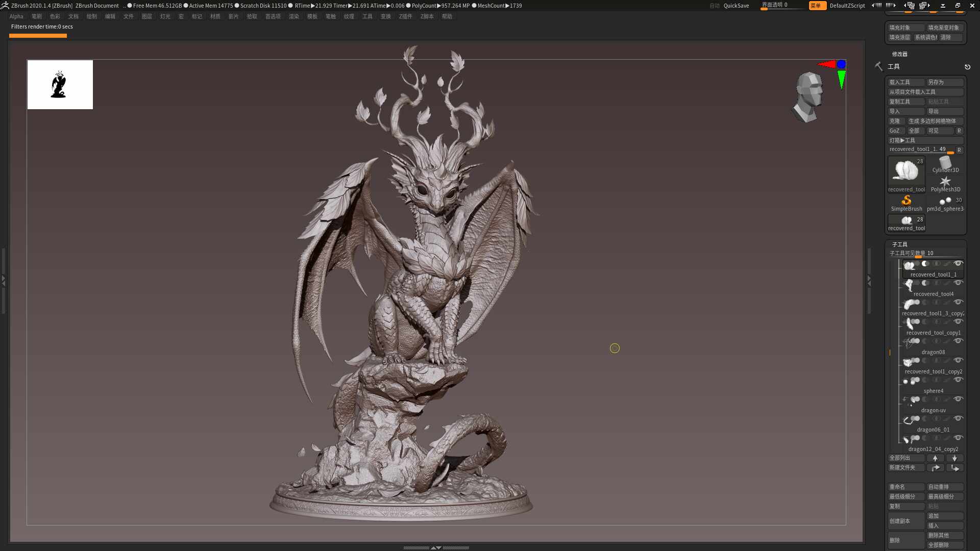This screenshot has width=980, height=551.
Task: Adjust the 子工具可见数量 slider
Action: coord(925,254)
